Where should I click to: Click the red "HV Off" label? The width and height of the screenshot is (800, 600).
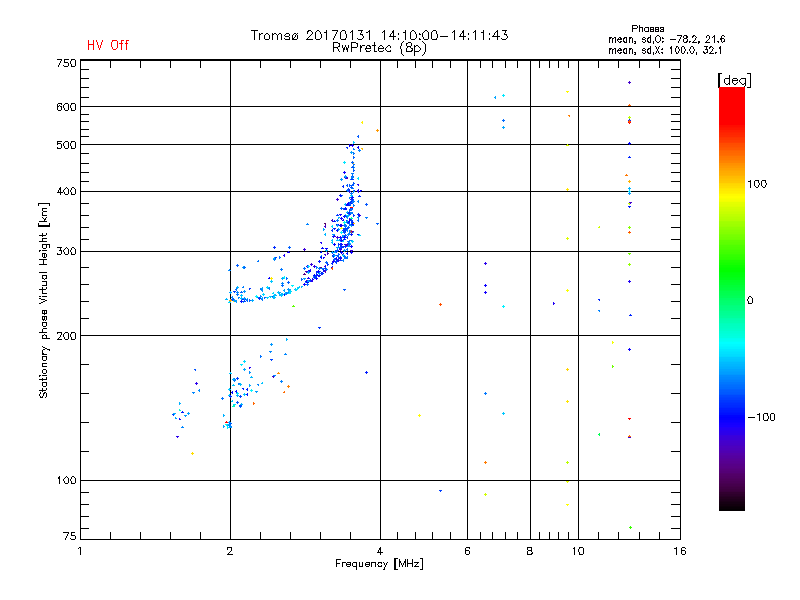pyautogui.click(x=108, y=45)
